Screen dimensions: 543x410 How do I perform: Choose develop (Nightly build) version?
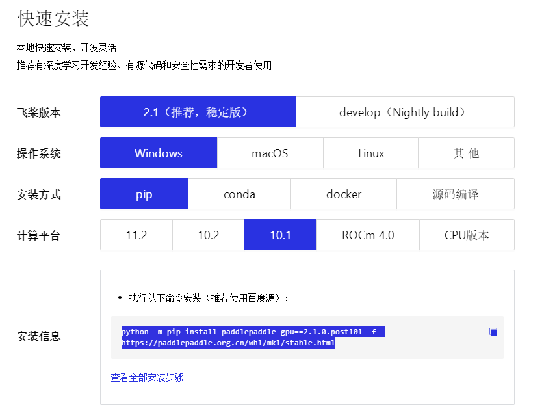click(405, 112)
